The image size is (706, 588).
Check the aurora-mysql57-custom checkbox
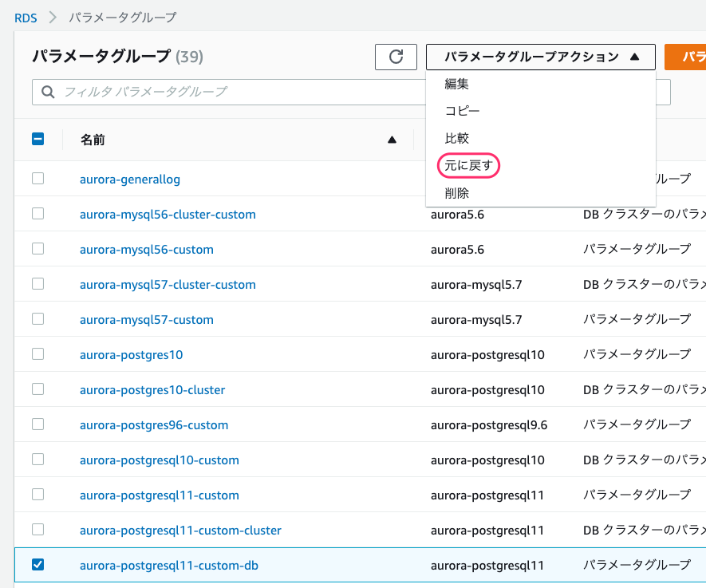click(37, 319)
